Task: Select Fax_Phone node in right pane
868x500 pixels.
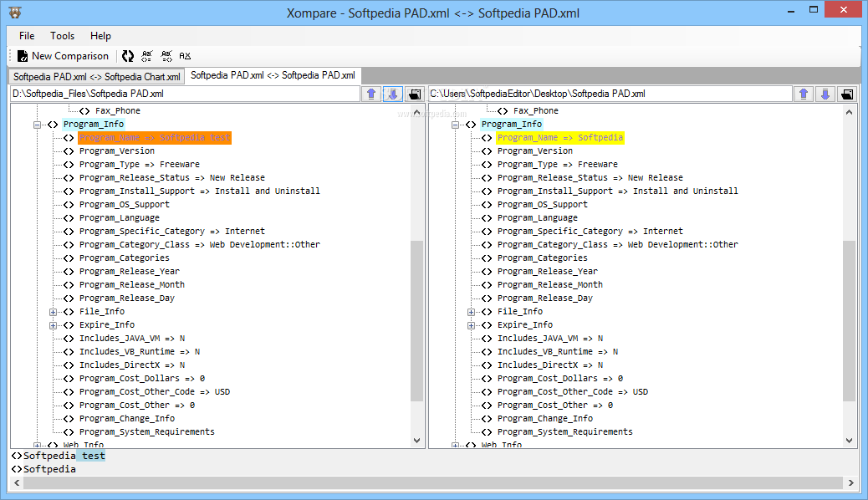Action: pos(535,110)
